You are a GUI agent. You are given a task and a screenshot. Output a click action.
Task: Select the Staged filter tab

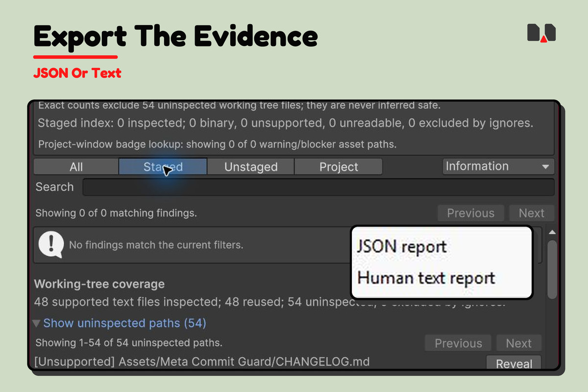[x=163, y=167]
